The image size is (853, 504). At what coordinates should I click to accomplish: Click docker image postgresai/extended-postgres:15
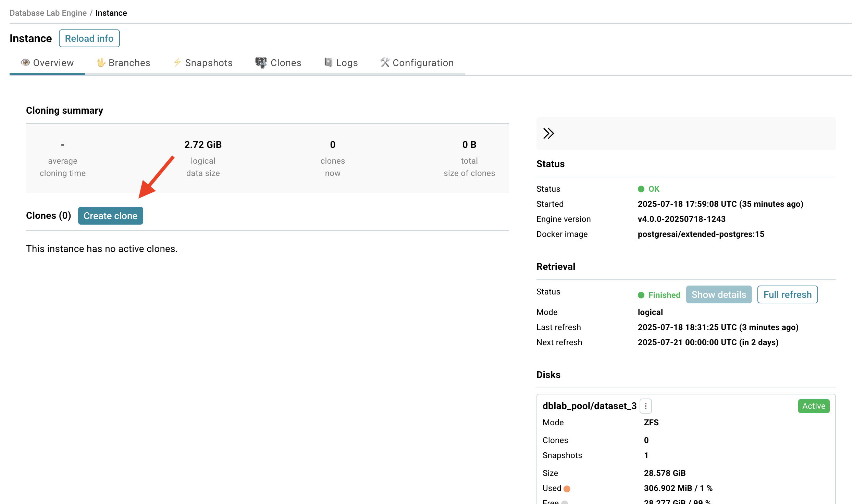point(701,234)
